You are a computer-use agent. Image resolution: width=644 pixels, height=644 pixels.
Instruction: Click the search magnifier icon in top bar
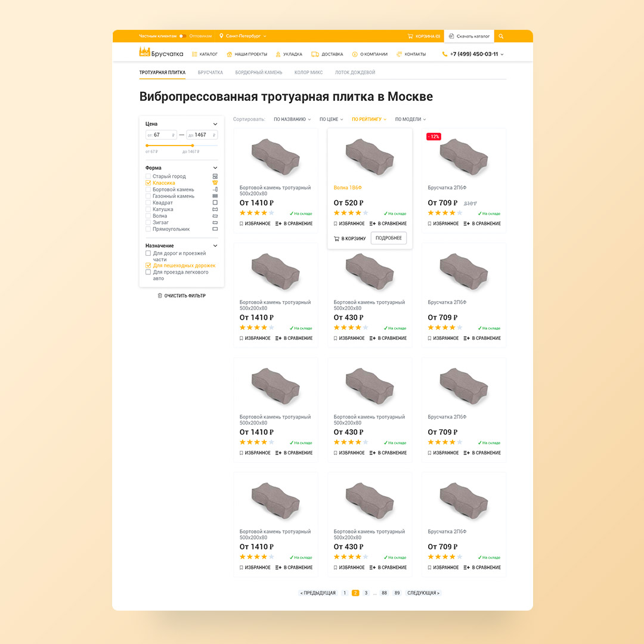(501, 36)
